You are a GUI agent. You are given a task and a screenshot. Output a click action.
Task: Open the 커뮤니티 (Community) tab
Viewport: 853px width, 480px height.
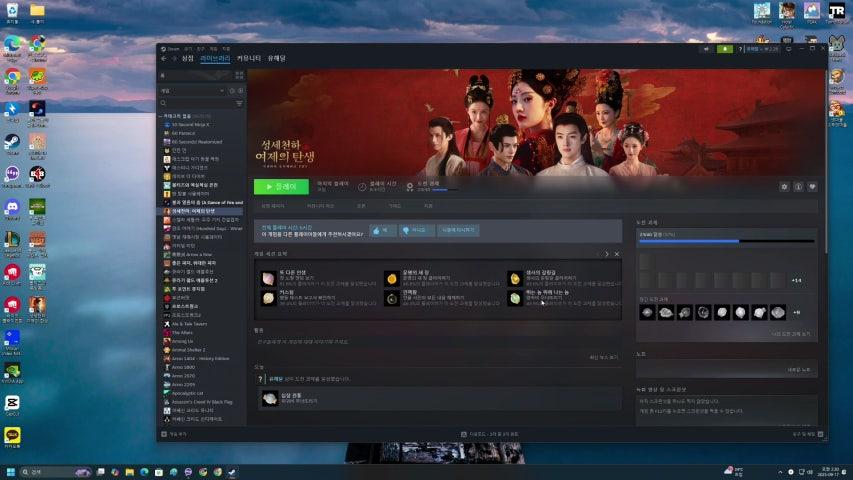pyautogui.click(x=249, y=58)
